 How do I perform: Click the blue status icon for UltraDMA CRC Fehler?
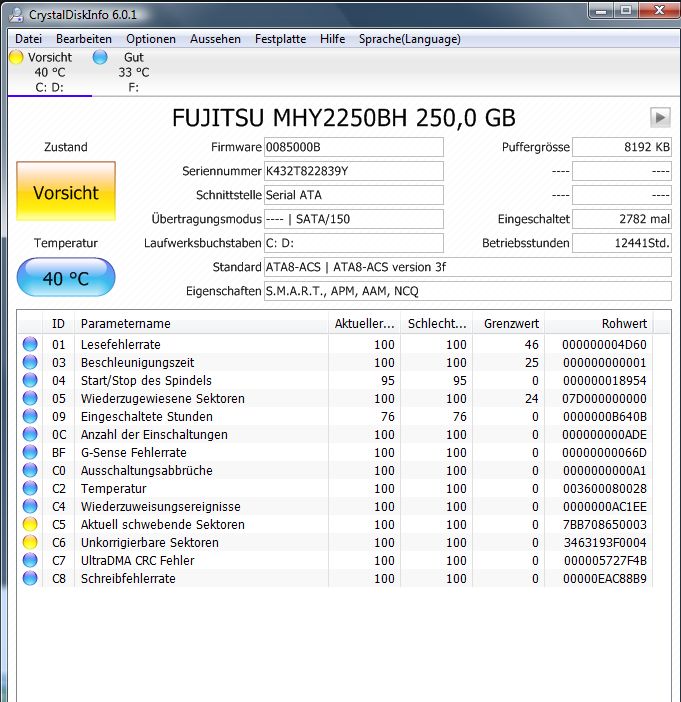pyautogui.click(x=30, y=560)
